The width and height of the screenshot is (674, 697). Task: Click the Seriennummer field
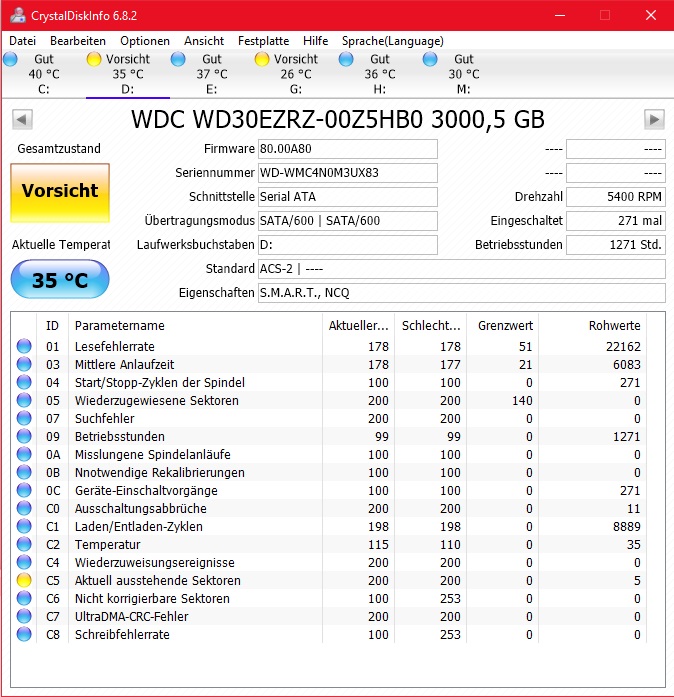(x=348, y=173)
